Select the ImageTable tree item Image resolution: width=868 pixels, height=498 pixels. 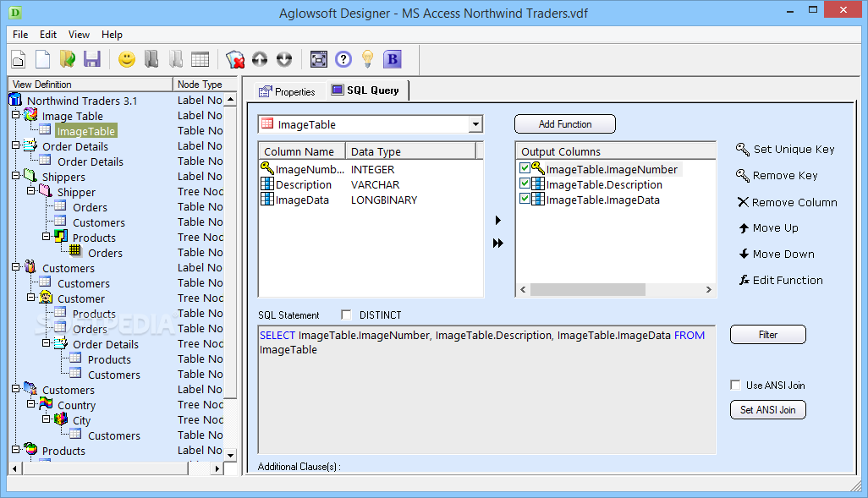(x=85, y=131)
